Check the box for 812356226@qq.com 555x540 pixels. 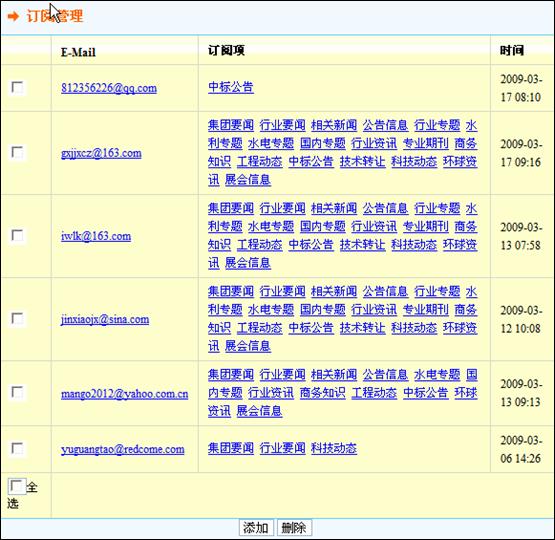tap(17, 87)
